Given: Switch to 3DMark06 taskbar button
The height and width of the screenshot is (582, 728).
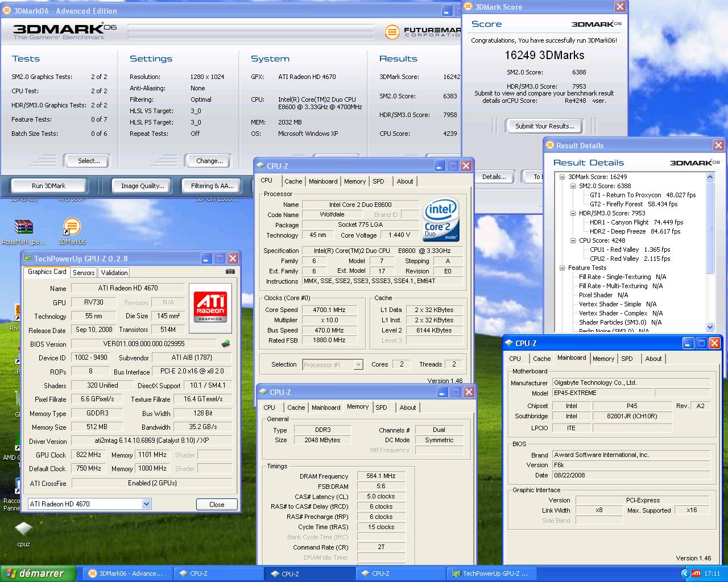Looking at the screenshot, I should (x=126, y=573).
